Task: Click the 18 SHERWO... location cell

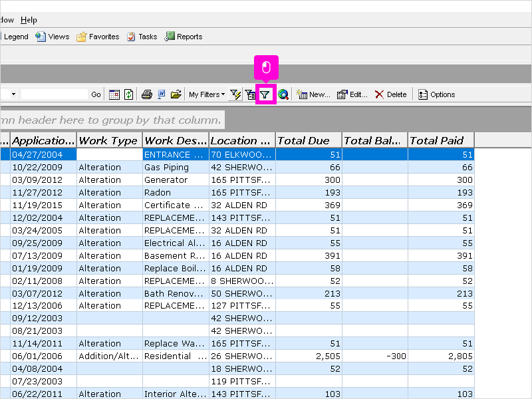Action: click(x=242, y=369)
